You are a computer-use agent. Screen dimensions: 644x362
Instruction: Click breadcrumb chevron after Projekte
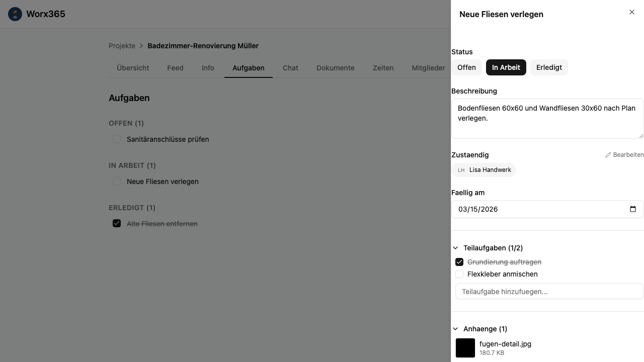(x=141, y=46)
